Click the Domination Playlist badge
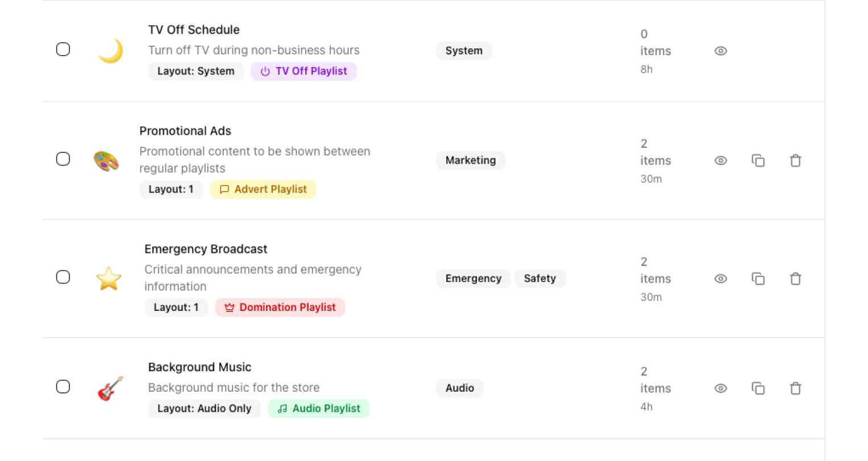868x461 pixels. click(280, 308)
